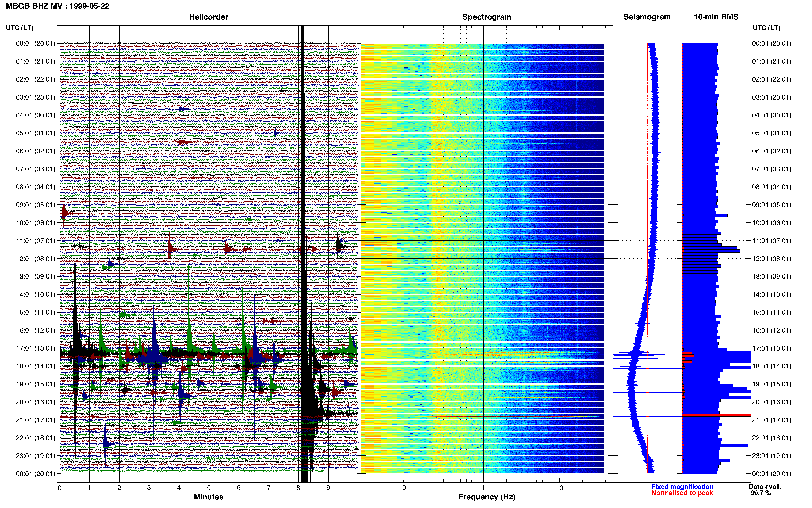Click Helicorder time label 09:01 (05:01)
Screen dimensions: 812x508
(x=36, y=205)
